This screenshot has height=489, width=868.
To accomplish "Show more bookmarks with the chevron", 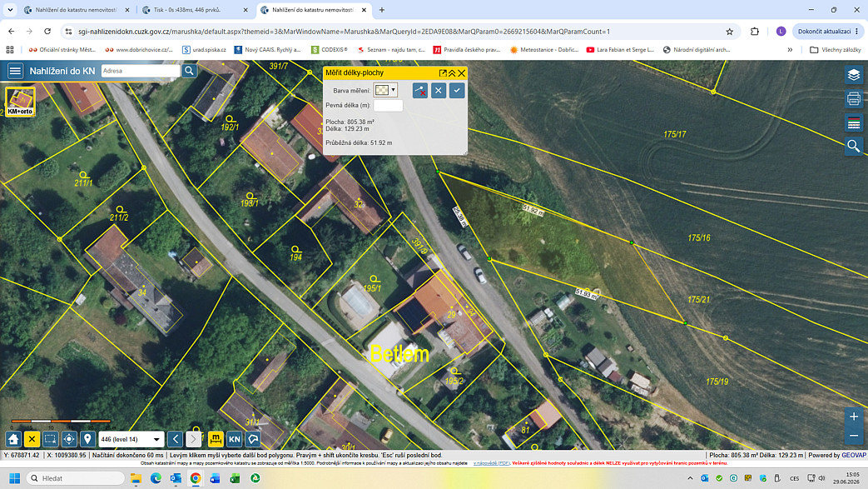I will [790, 50].
